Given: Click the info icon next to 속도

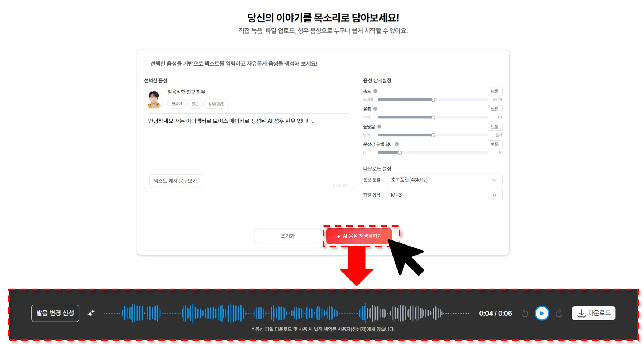Looking at the screenshot, I should [375, 91].
